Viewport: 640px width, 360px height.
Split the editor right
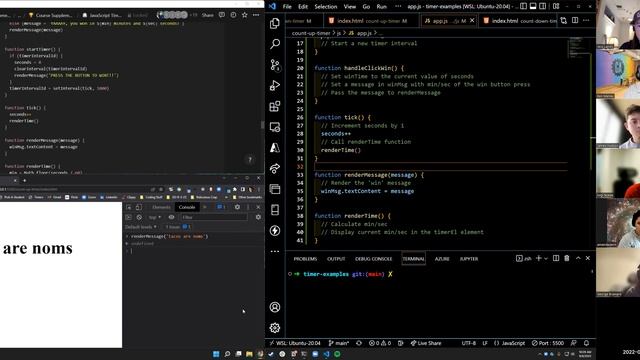[x=575, y=20]
